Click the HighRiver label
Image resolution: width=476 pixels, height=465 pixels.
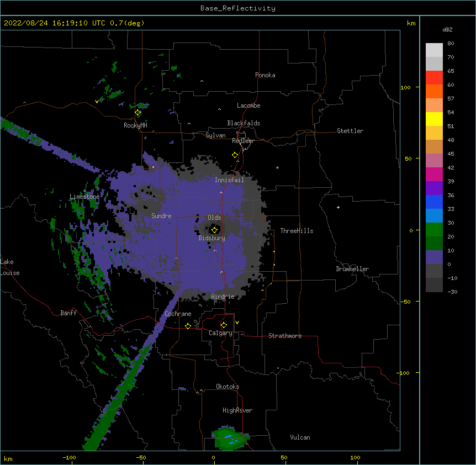237,410
